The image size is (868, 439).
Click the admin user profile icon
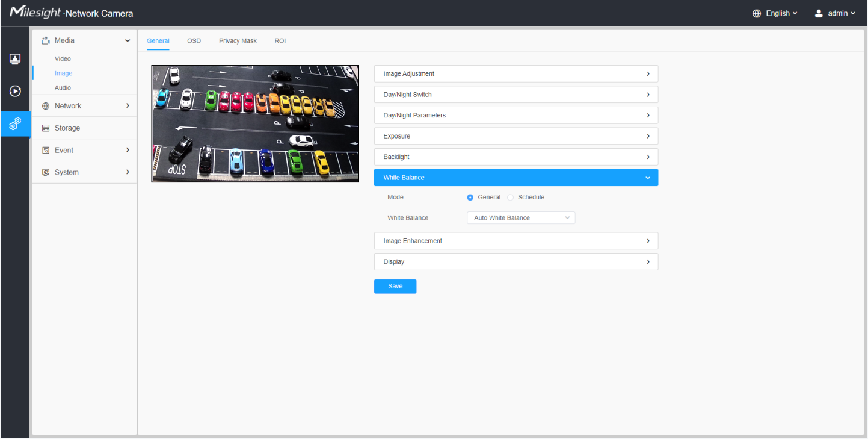point(819,13)
